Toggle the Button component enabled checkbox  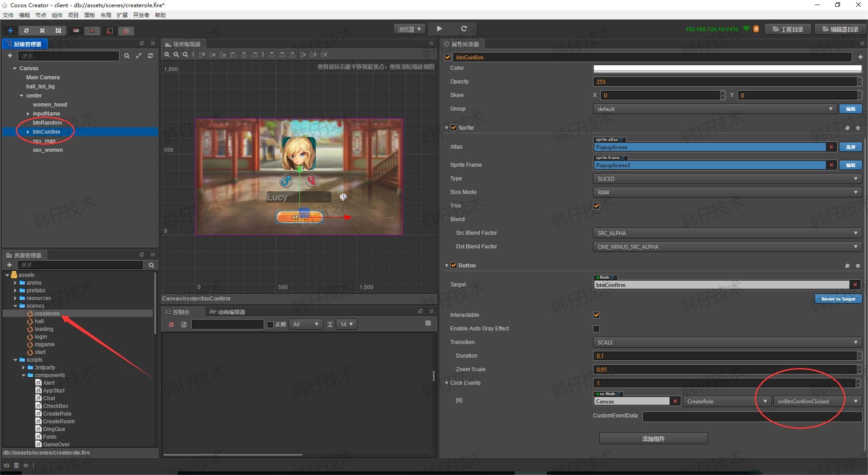[453, 266]
